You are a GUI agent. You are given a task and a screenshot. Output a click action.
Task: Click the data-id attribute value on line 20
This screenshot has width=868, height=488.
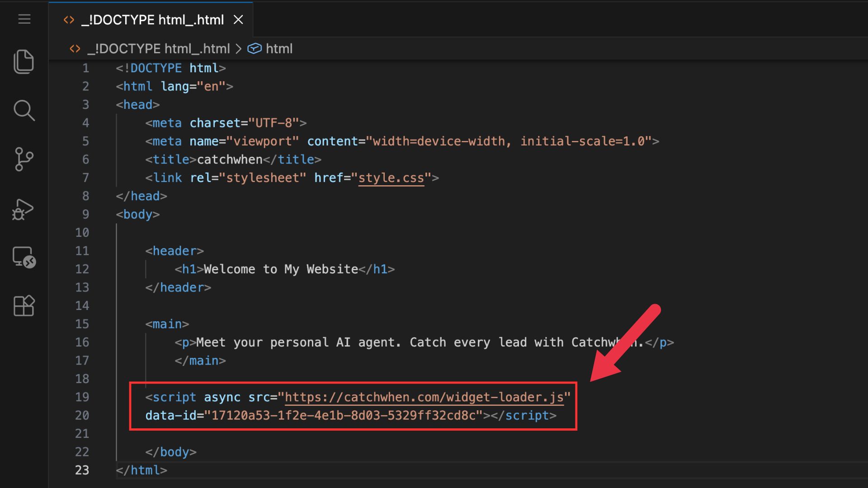pos(344,415)
